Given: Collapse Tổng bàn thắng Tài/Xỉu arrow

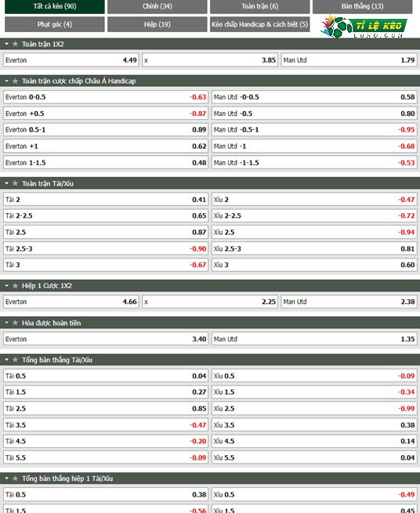Looking at the screenshot, I should tap(6, 360).
